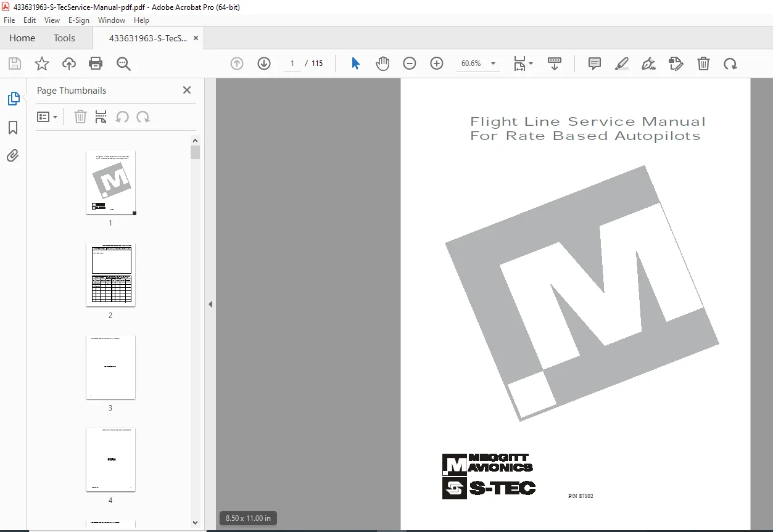Choose the Selection arrow tool
The height and width of the screenshot is (532, 773).
pos(355,63)
